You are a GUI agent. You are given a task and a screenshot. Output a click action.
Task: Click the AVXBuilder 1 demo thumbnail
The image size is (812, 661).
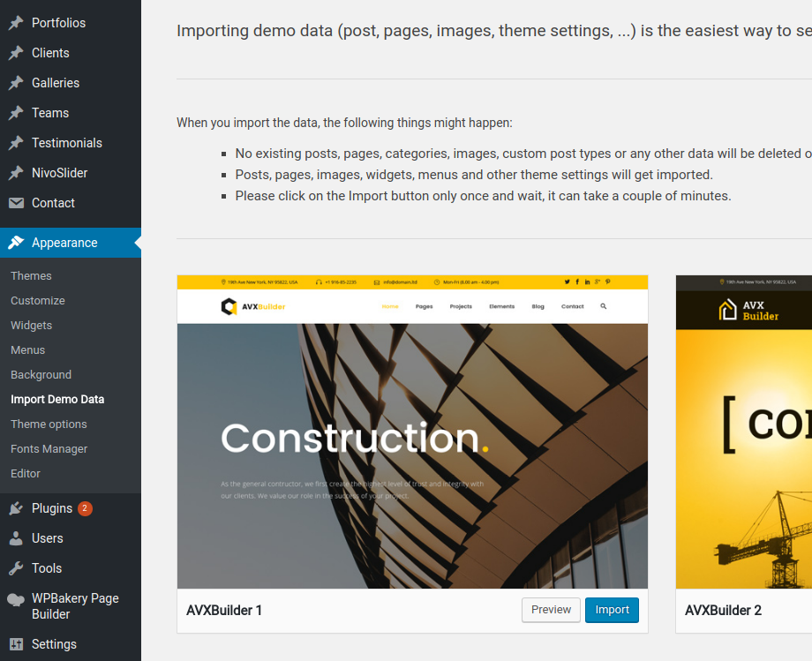tap(412, 432)
